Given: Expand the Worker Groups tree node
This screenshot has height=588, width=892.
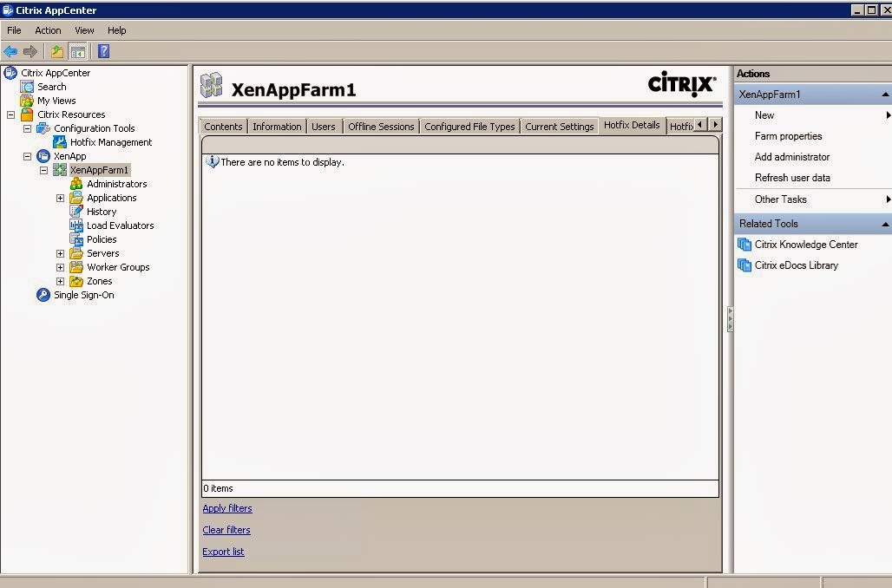Looking at the screenshot, I should click(60, 267).
